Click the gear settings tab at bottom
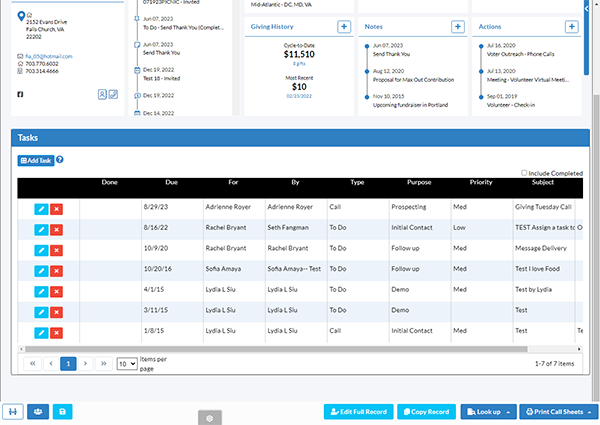The height and width of the screenshot is (425, 600). pyautogui.click(x=210, y=418)
